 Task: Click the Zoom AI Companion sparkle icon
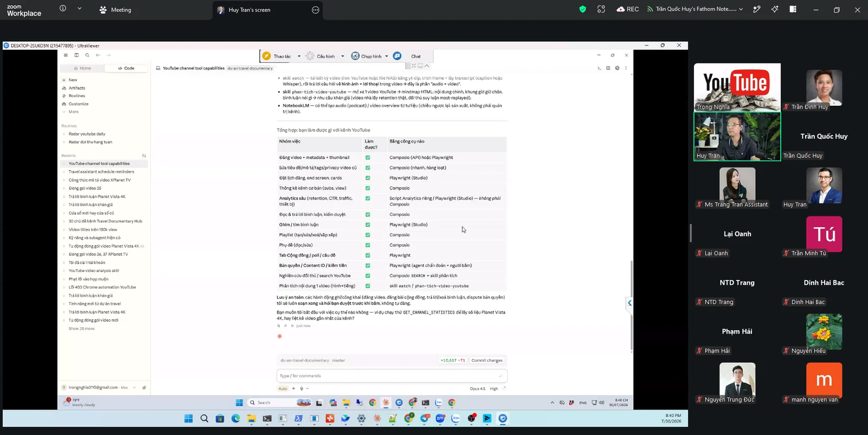click(775, 9)
